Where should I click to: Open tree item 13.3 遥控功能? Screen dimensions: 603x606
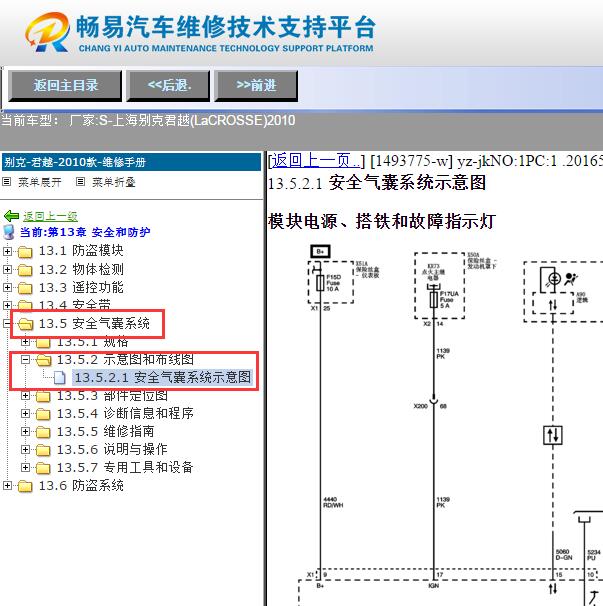[x=81, y=287]
